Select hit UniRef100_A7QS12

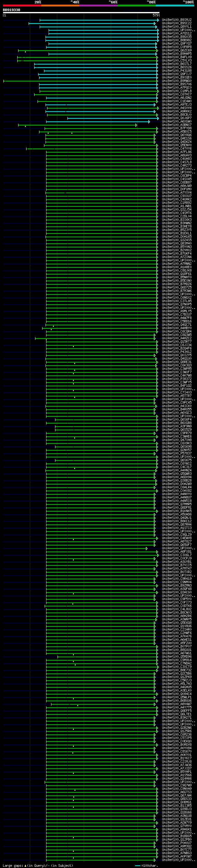(x=177, y=33)
